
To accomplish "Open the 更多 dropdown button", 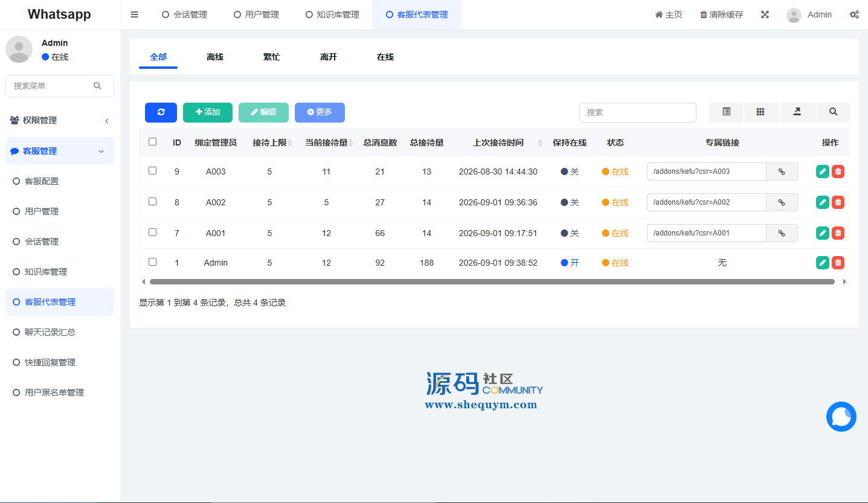I will pos(320,112).
